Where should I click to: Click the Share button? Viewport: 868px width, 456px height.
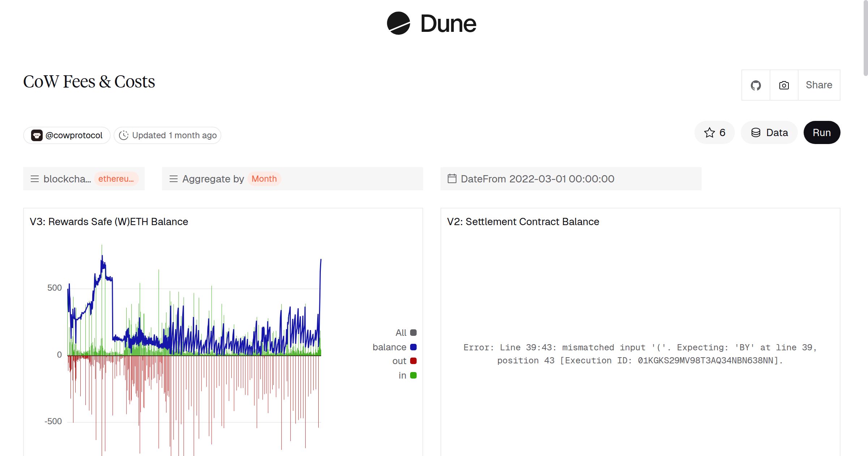point(818,85)
